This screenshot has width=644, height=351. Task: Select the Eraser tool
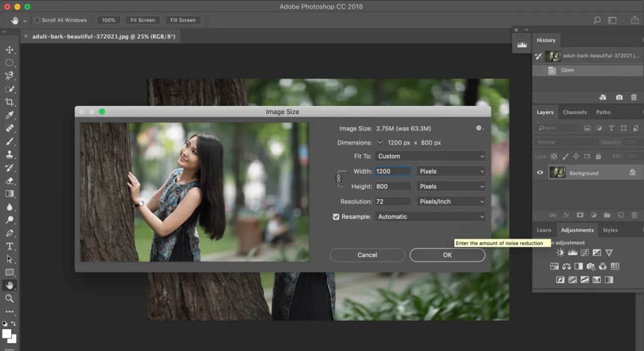click(10, 181)
